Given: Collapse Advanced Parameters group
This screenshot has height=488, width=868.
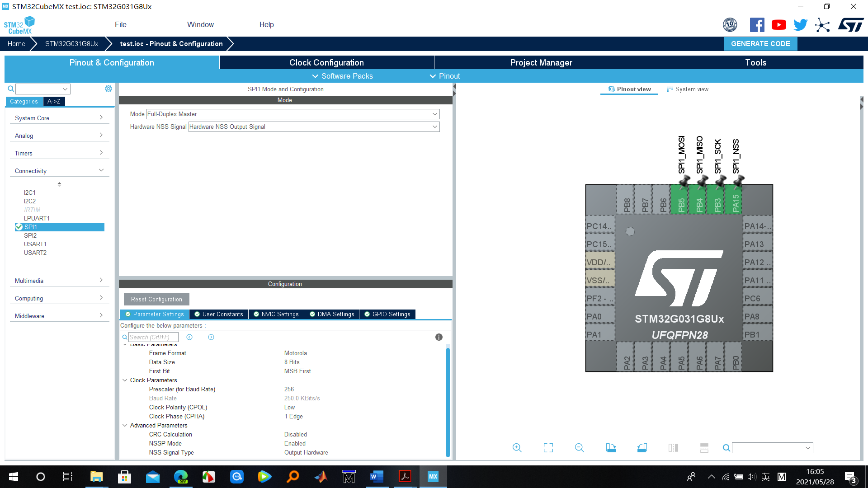Looking at the screenshot, I should (x=125, y=425).
